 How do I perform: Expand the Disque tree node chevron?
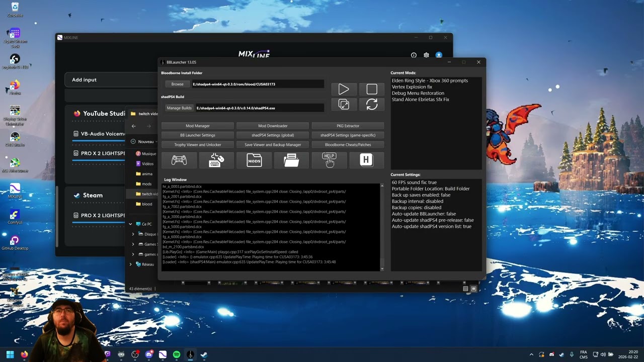(x=133, y=234)
